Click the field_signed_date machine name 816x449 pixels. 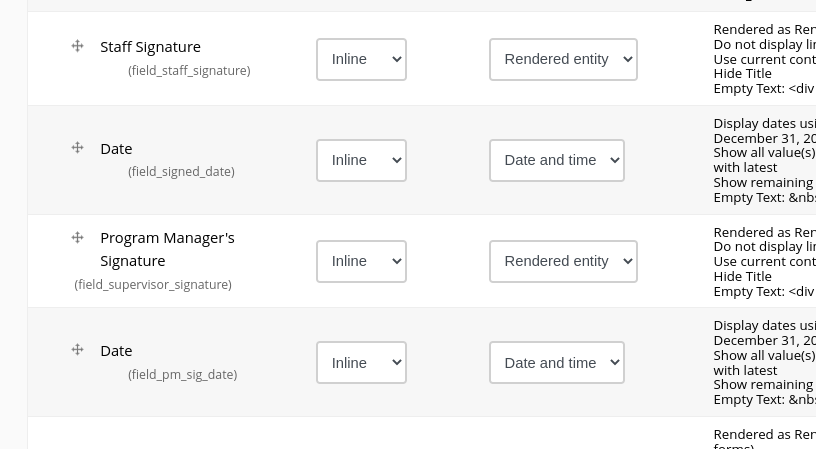click(181, 172)
